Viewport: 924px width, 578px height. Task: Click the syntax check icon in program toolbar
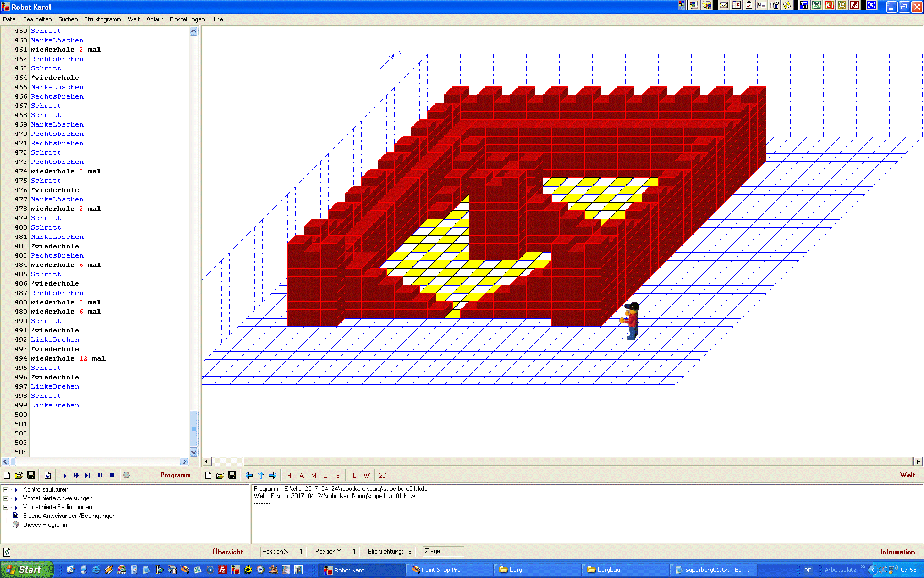coord(48,476)
